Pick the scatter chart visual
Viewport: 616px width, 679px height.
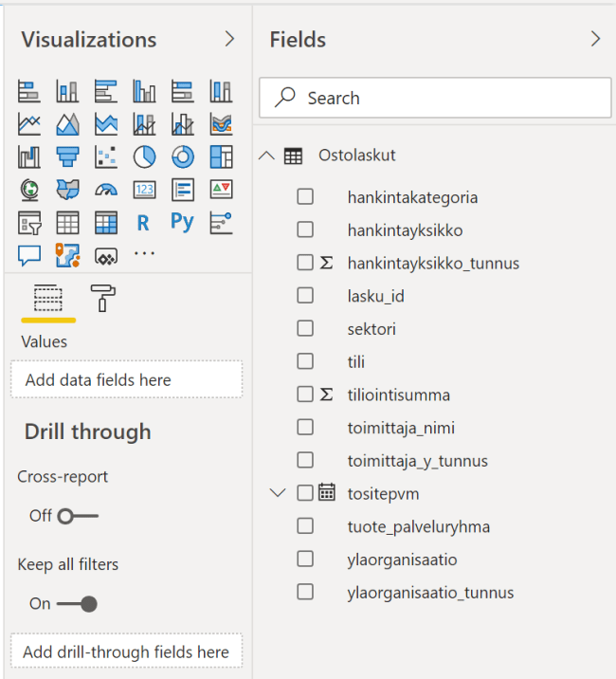click(x=105, y=156)
